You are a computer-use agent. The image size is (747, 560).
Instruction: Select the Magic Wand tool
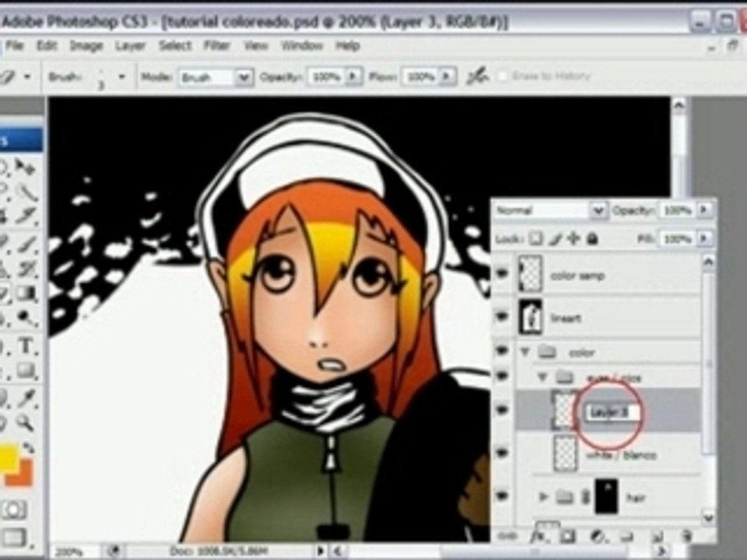point(26,192)
